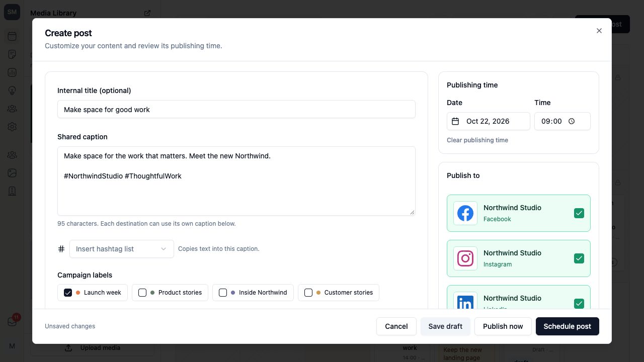Check the Customer stories label
The image size is (644, 362).
(308, 293)
